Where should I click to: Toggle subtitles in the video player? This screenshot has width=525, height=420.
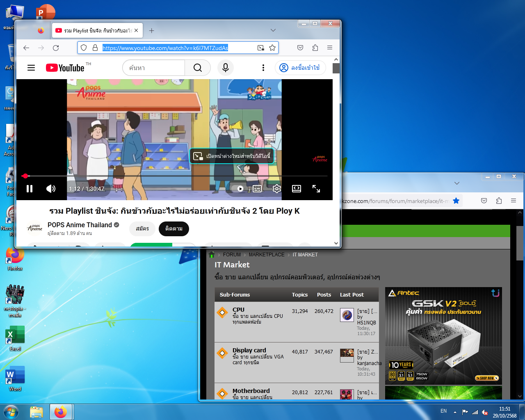[257, 189]
